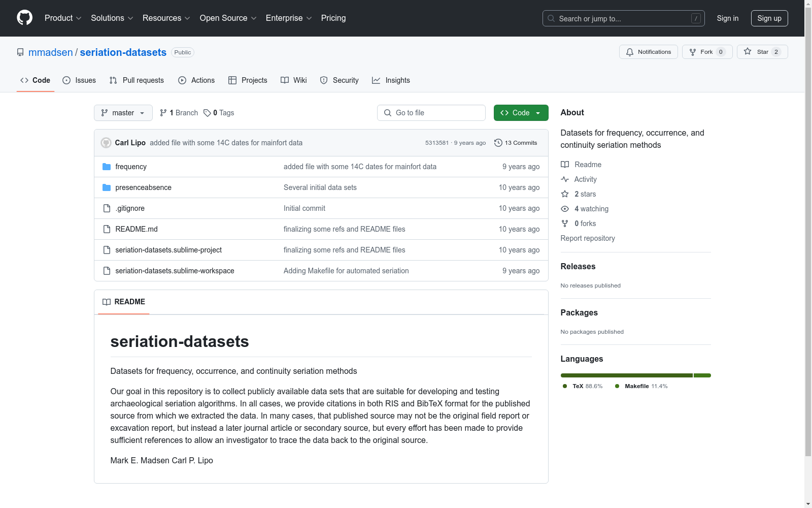The width and height of the screenshot is (812, 508).
Task: Click the TeX 88.6% language link
Action: pyautogui.click(x=583, y=386)
